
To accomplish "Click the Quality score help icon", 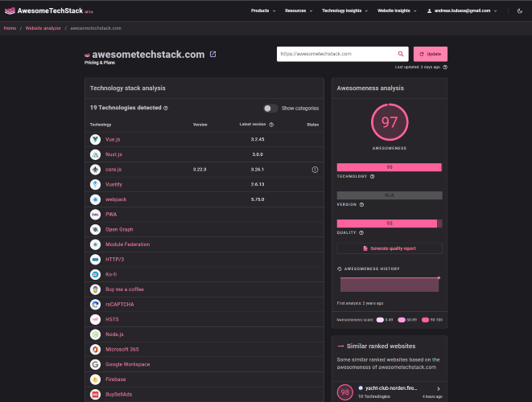I will click(x=361, y=233).
